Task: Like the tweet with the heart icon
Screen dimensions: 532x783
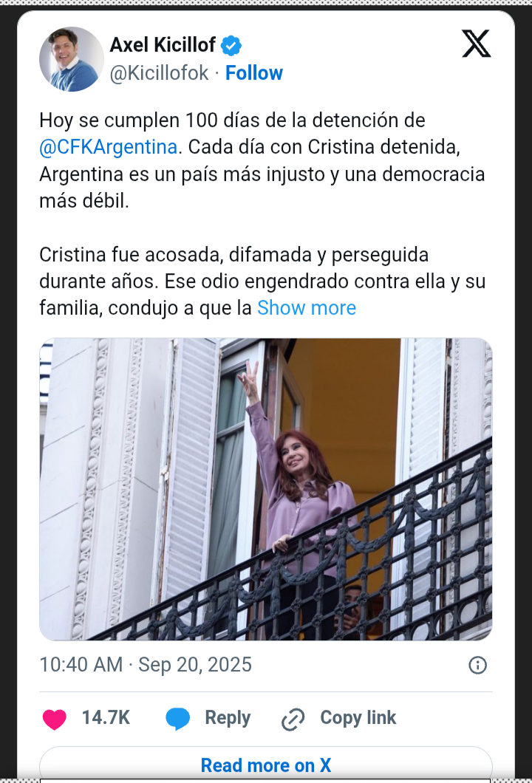Action: [x=55, y=719]
